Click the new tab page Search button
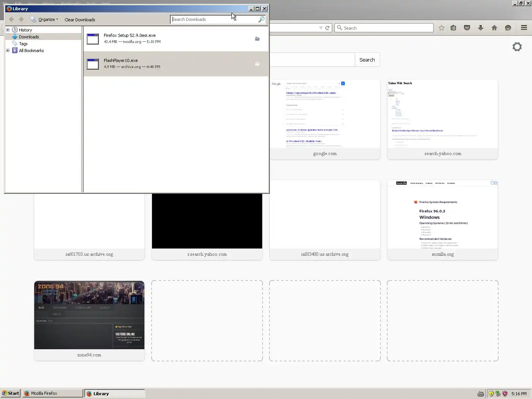This screenshot has width=532, height=399. [367, 60]
